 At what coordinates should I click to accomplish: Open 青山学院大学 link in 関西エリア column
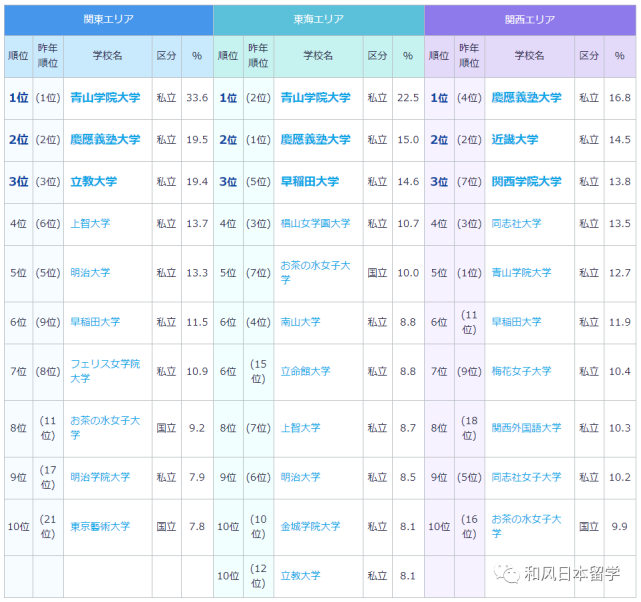pos(521,273)
